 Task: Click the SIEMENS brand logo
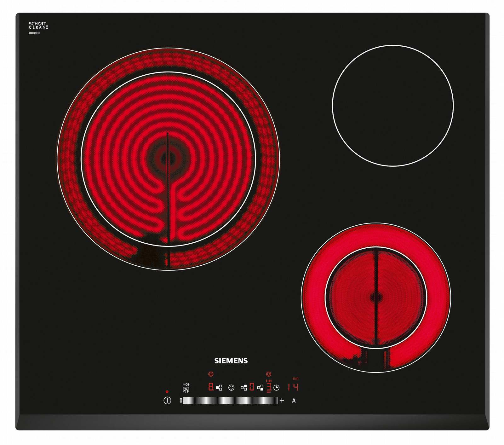point(231,361)
